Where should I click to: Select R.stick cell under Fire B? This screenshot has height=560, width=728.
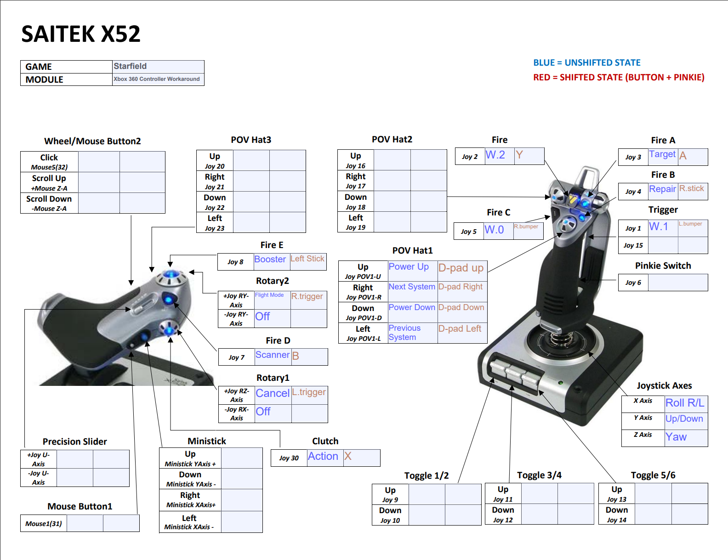click(x=693, y=191)
